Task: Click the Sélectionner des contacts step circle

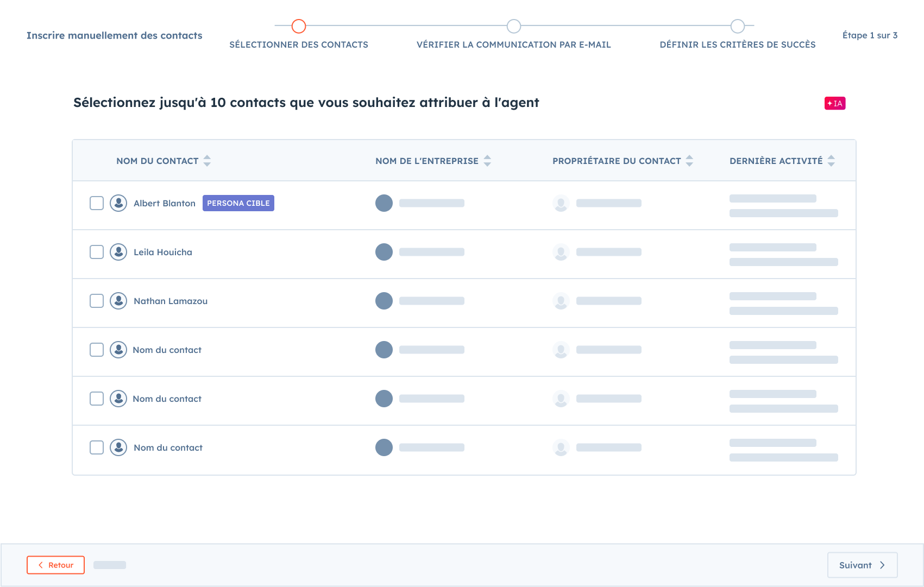Action: pos(299,26)
